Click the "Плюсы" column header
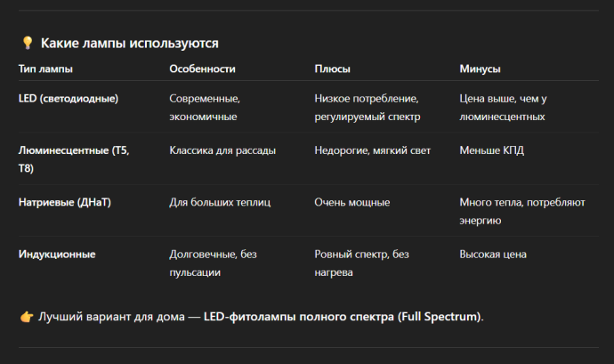 click(x=332, y=69)
